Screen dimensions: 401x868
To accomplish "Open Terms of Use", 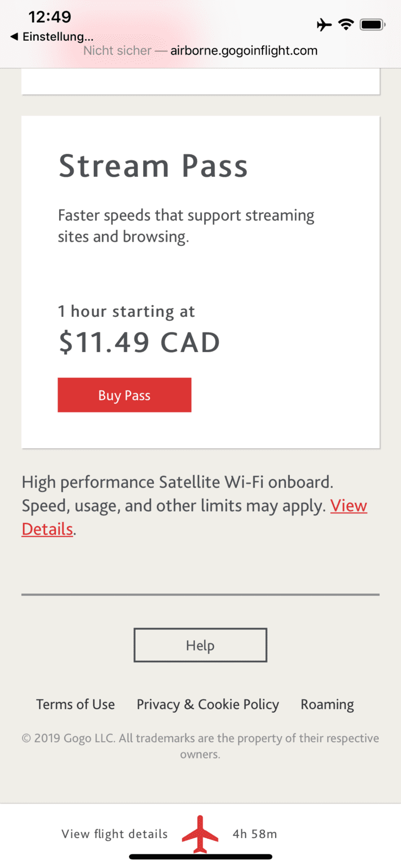I will (75, 704).
